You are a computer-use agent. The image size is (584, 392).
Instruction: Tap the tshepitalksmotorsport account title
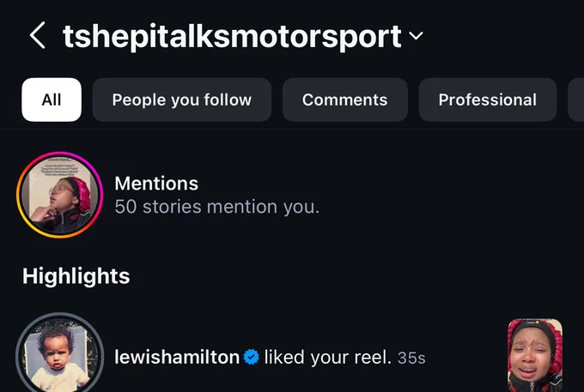tap(232, 36)
